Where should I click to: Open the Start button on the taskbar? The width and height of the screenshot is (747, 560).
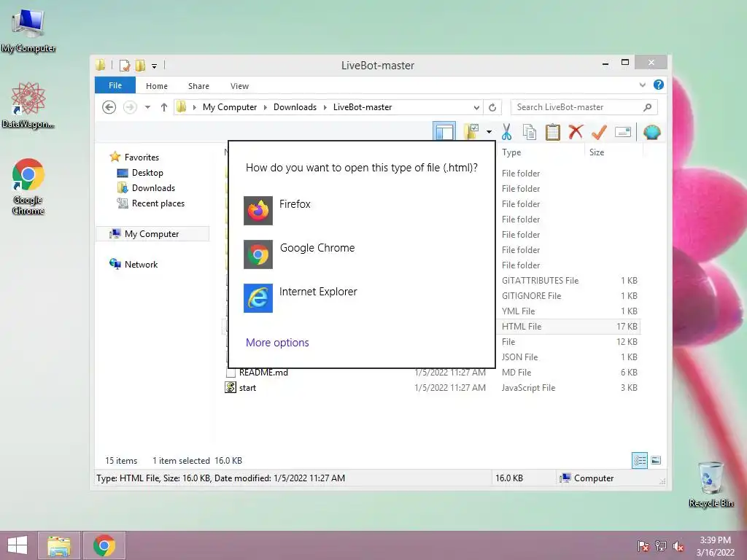tap(18, 545)
